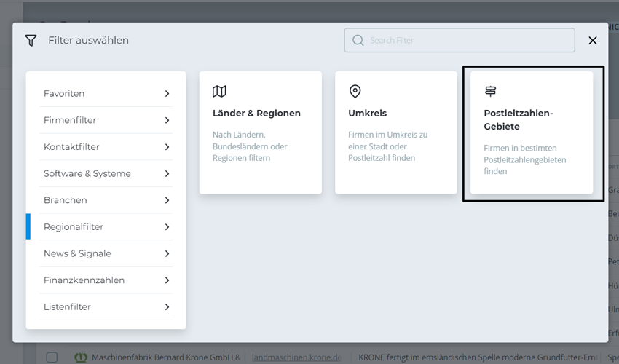619x364 pixels.
Task: Select the Umkreis filter card
Action: 395,132
